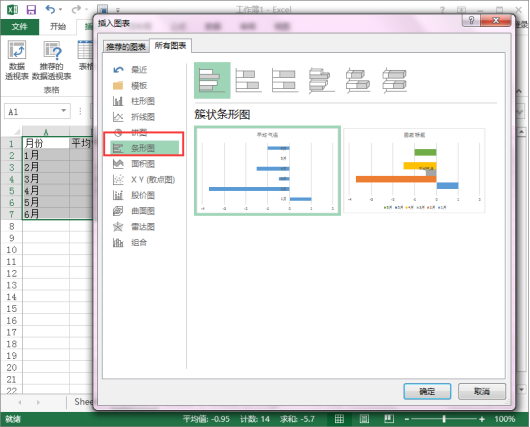Click the 推荐的数据透视表 icon

[52, 60]
